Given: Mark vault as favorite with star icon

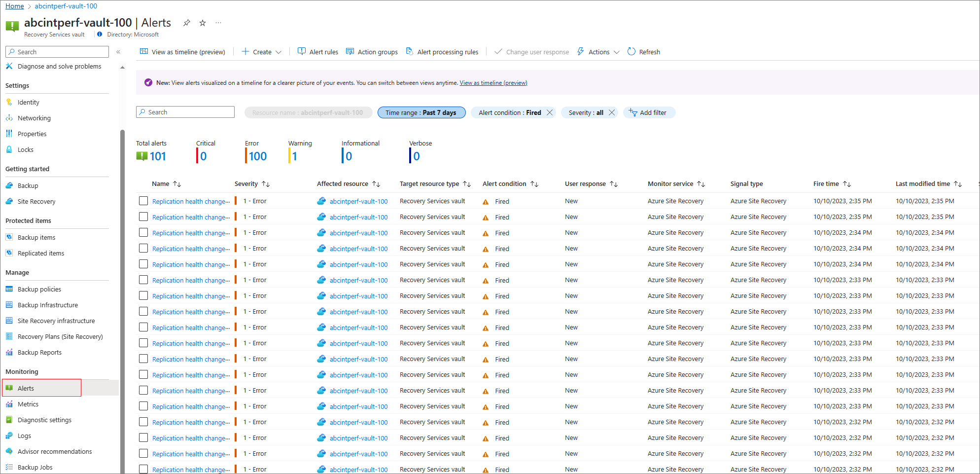Looking at the screenshot, I should (203, 23).
